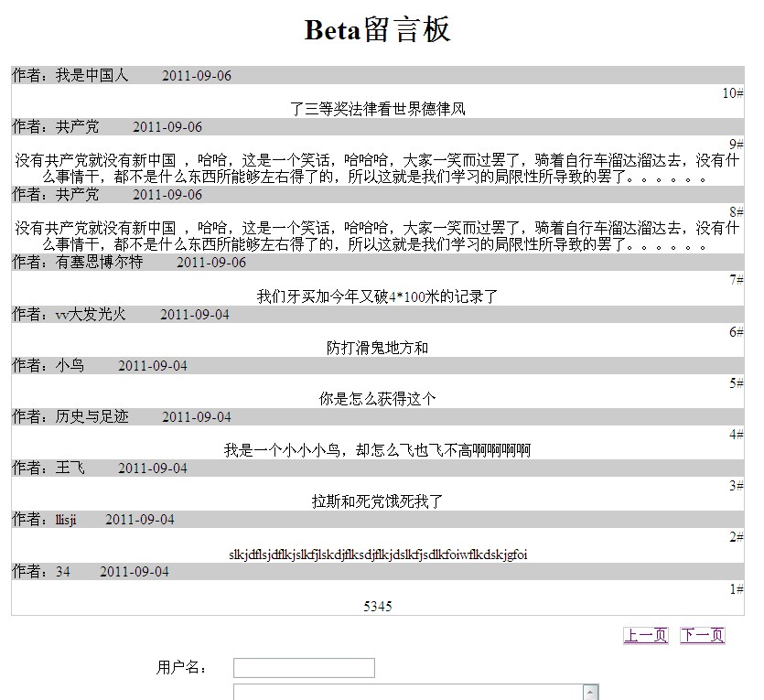Click floor number 8#

tap(737, 212)
